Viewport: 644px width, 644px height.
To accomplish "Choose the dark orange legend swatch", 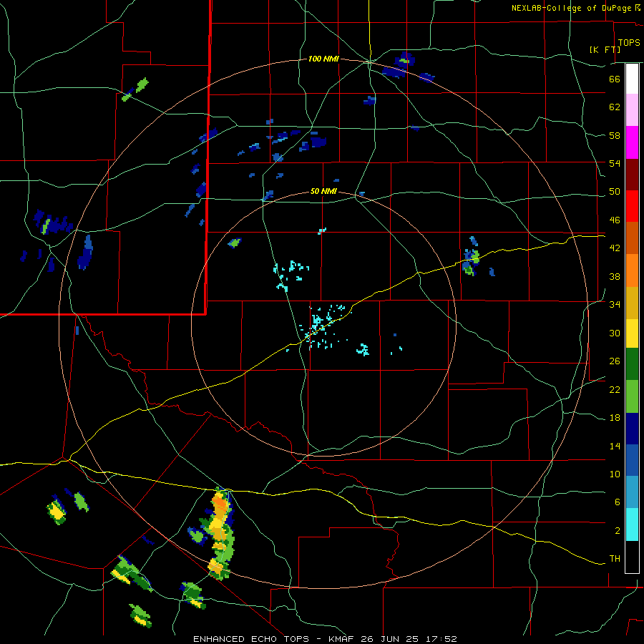I will click(632, 238).
